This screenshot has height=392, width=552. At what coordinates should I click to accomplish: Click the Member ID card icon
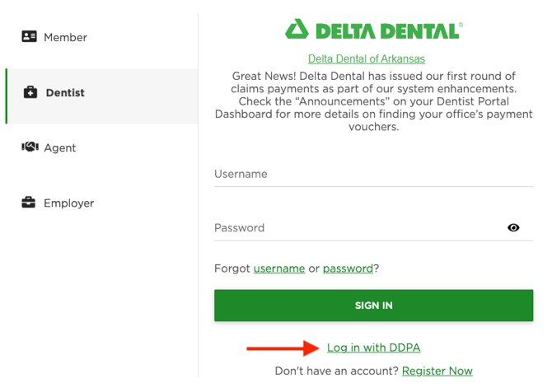coord(30,37)
